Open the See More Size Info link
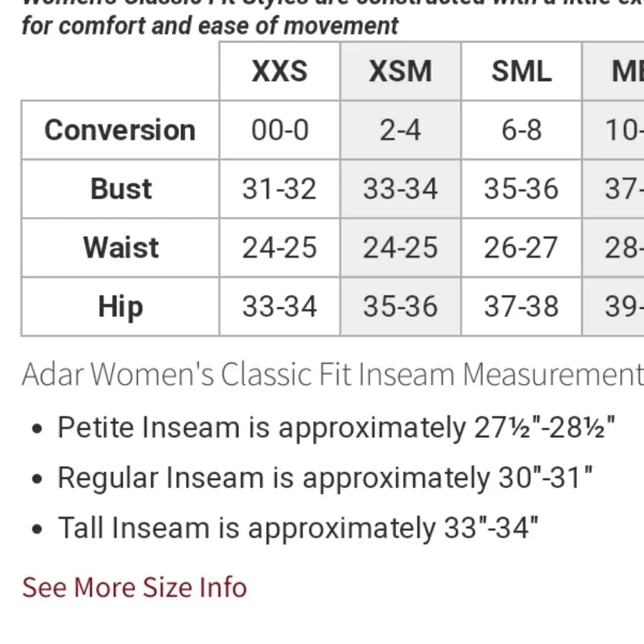644x644 pixels. click(x=135, y=587)
